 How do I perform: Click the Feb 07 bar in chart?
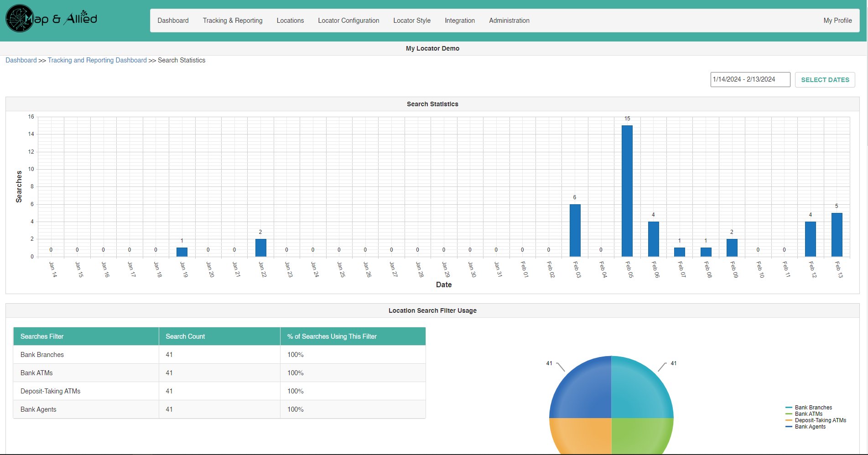point(680,252)
